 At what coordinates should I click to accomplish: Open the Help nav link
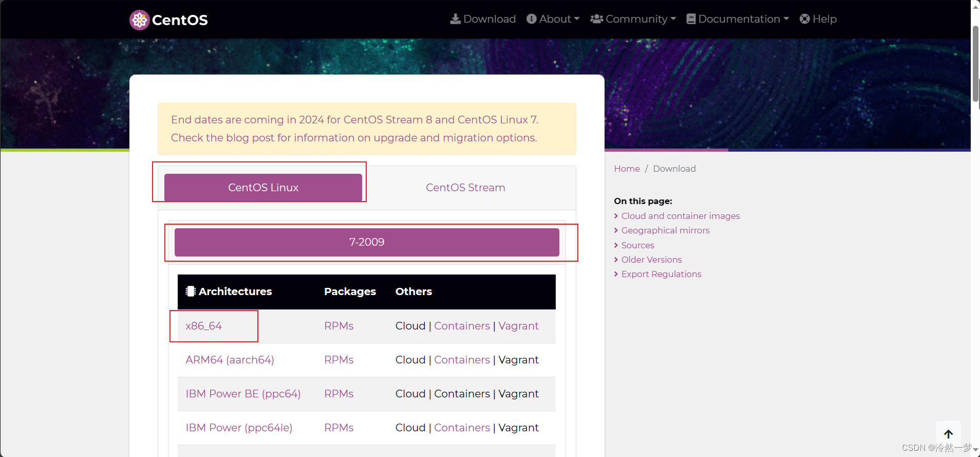tap(818, 19)
